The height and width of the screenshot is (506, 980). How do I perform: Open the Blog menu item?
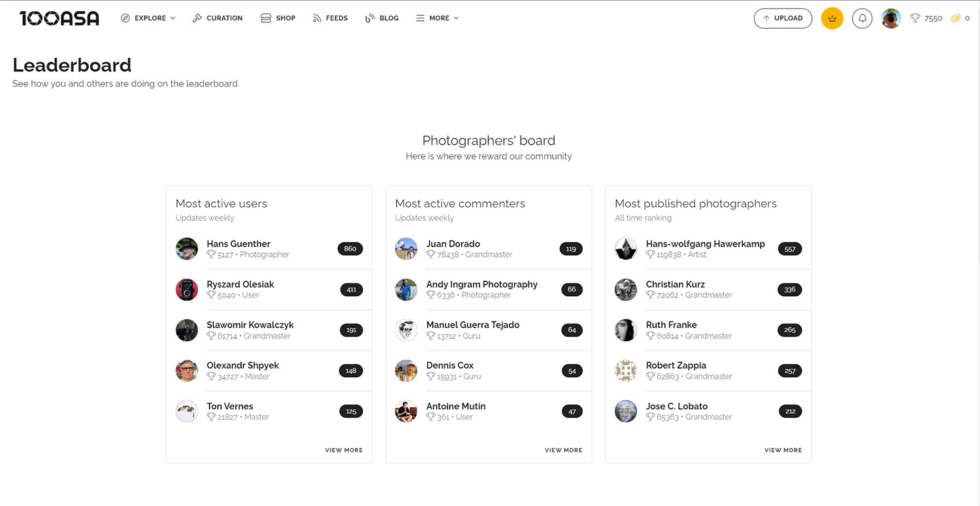(382, 18)
